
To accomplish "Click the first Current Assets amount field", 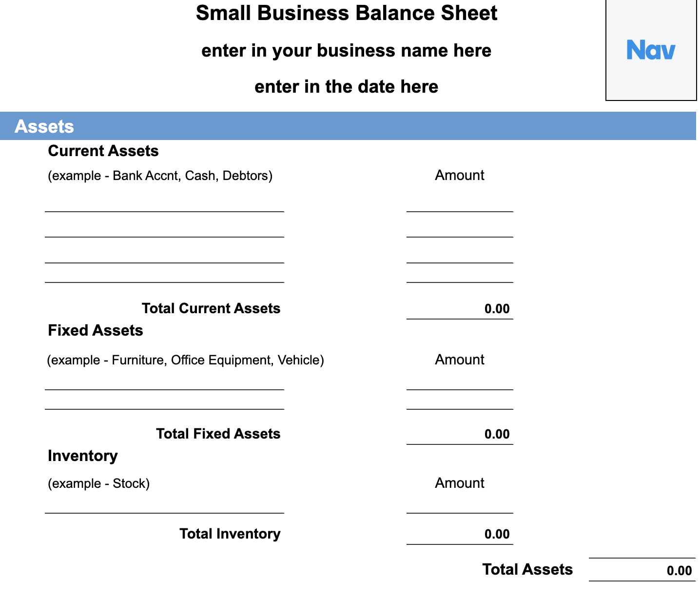I will pos(460,210).
